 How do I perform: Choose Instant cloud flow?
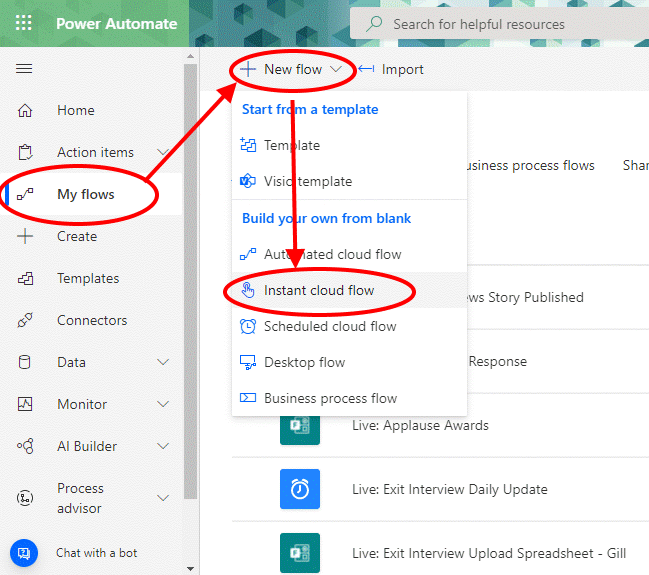click(349, 290)
